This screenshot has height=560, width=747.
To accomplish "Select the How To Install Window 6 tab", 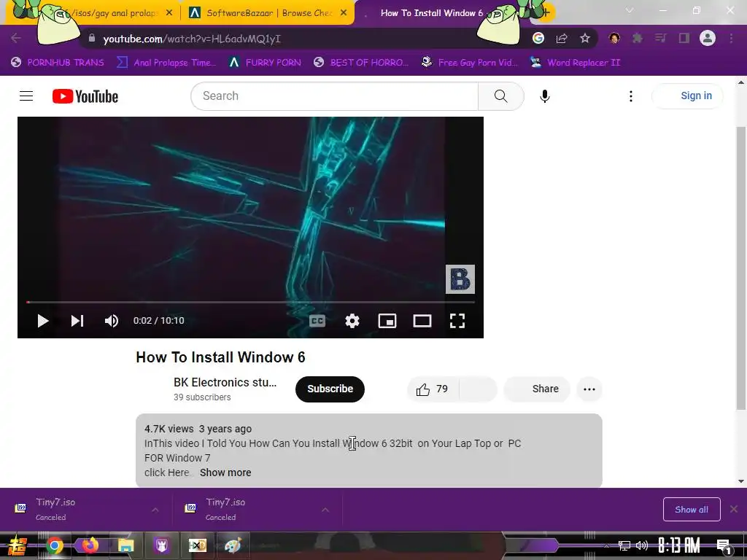I will 431,13.
